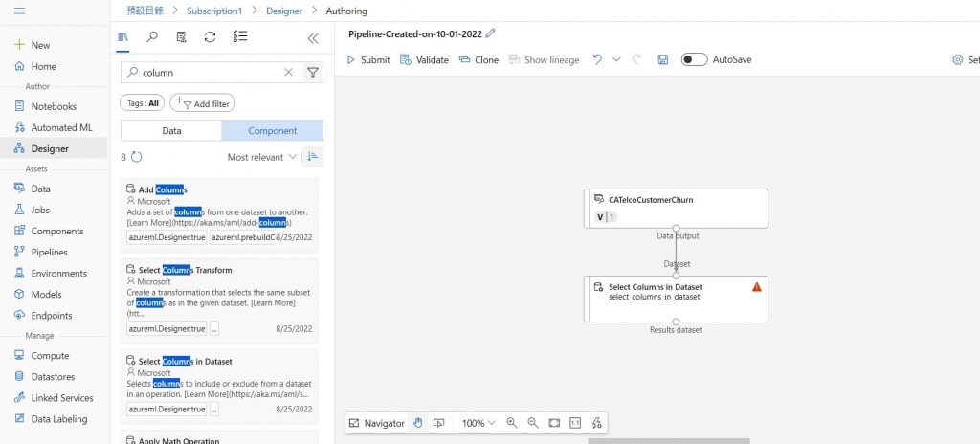Click the panel refresh tab icon
980x444 pixels.
210,37
